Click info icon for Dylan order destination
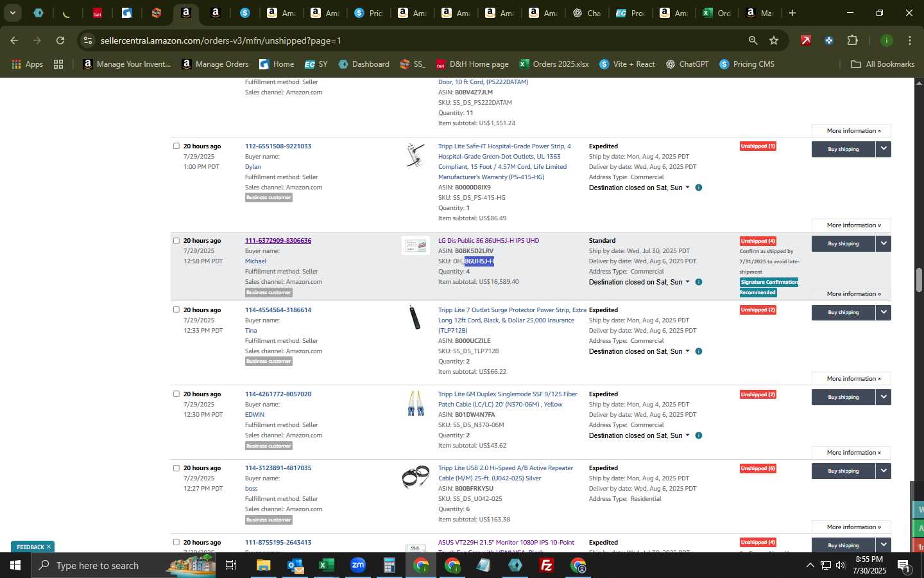The image size is (924, 578). pyautogui.click(x=699, y=188)
